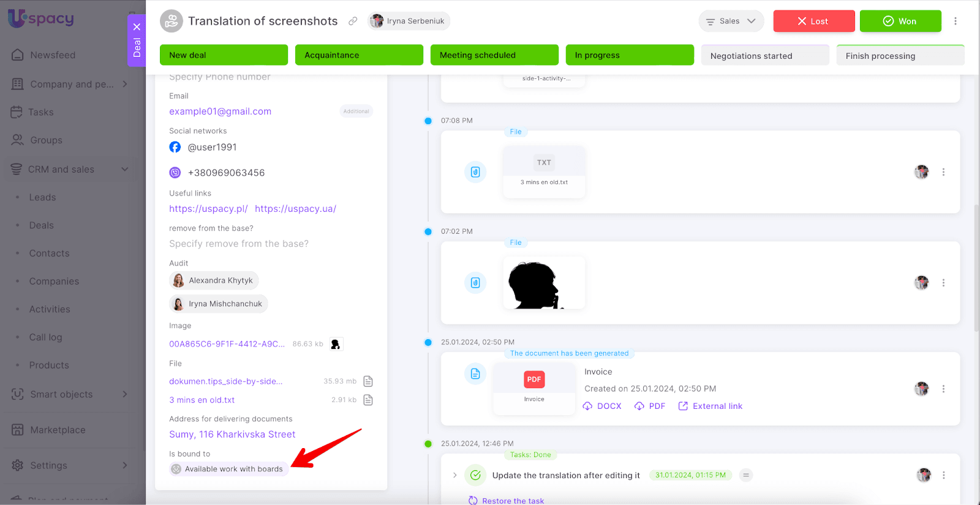The width and height of the screenshot is (980, 505).
Task: Expand the Smart objects menu
Action: click(125, 395)
